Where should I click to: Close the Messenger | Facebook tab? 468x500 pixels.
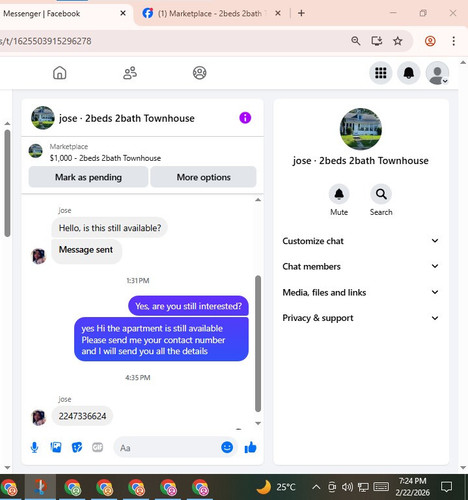point(123,13)
